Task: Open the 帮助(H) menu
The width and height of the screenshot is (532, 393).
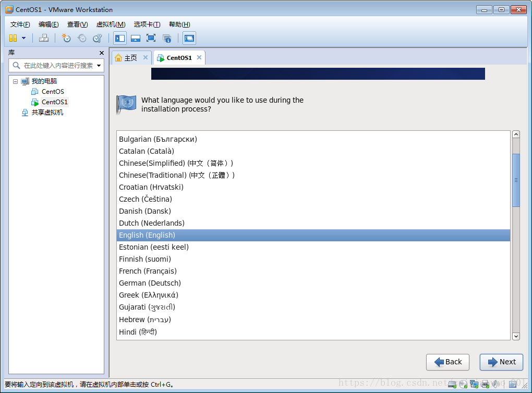Action: coord(179,24)
